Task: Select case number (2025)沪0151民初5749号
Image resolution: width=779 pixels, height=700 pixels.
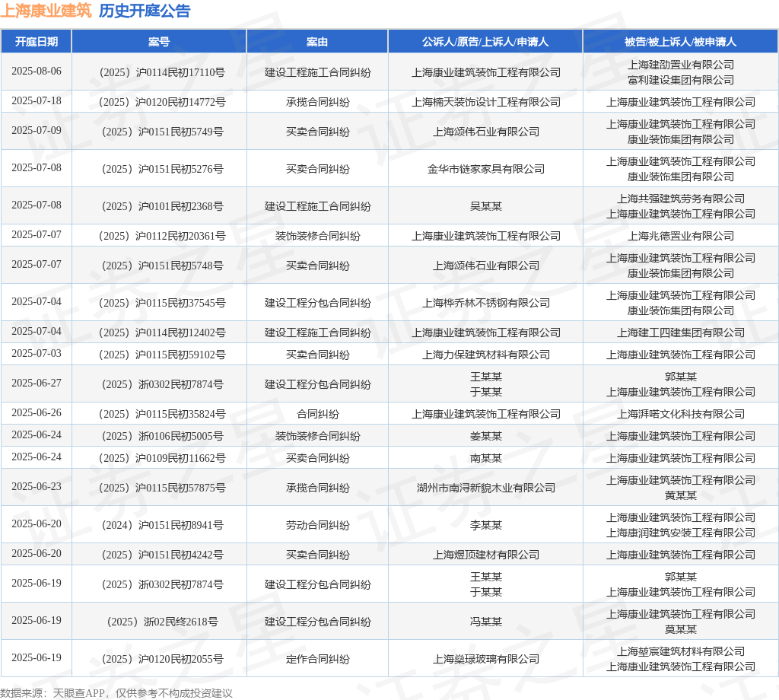Action: pos(162,132)
